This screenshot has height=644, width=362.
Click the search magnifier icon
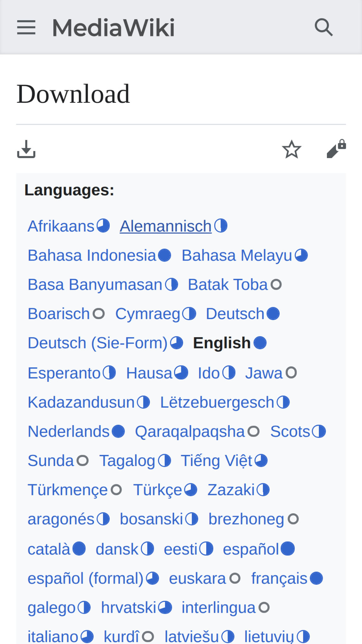coord(323,27)
